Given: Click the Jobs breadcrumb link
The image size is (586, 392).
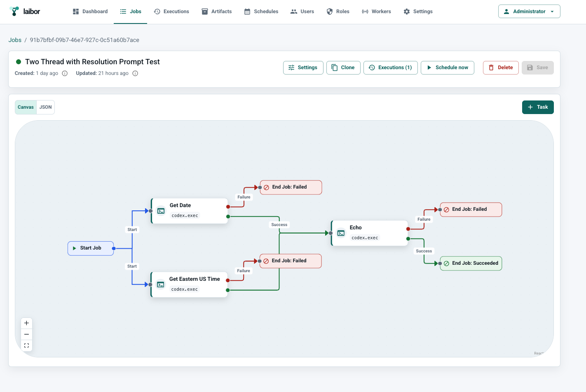Looking at the screenshot, I should (x=15, y=40).
